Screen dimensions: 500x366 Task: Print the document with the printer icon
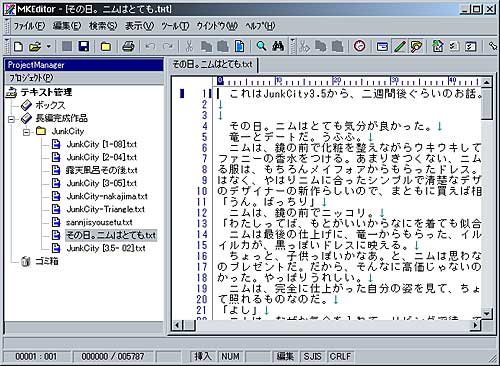pos(128,46)
